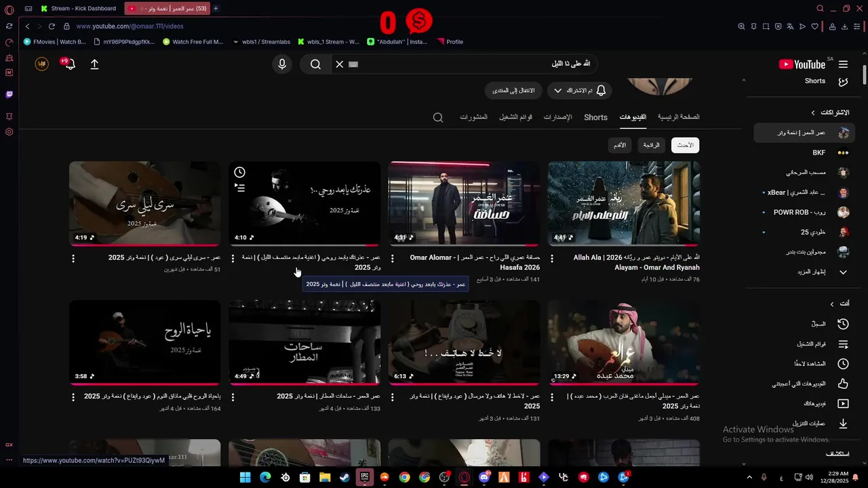Switch to the Shorts channel tab

pyautogui.click(x=595, y=117)
